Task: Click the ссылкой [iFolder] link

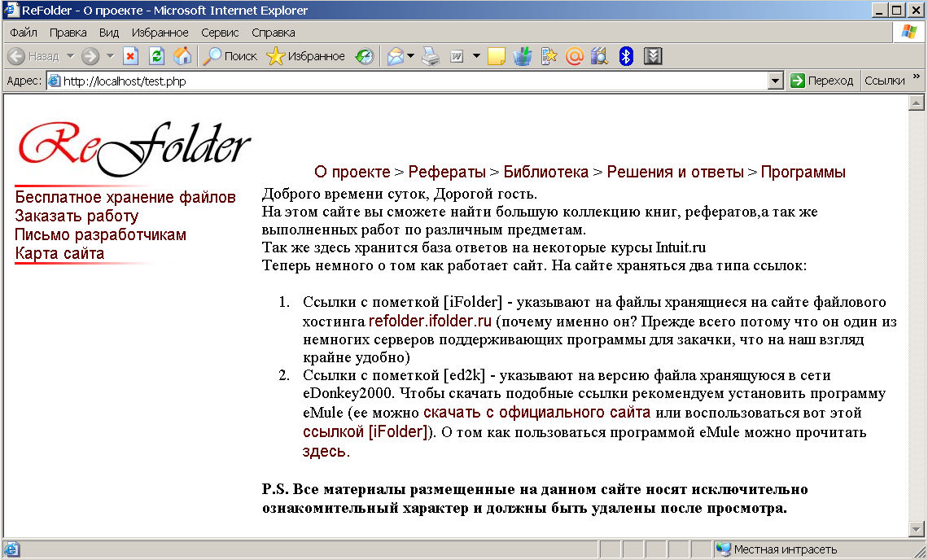Action: (366, 431)
